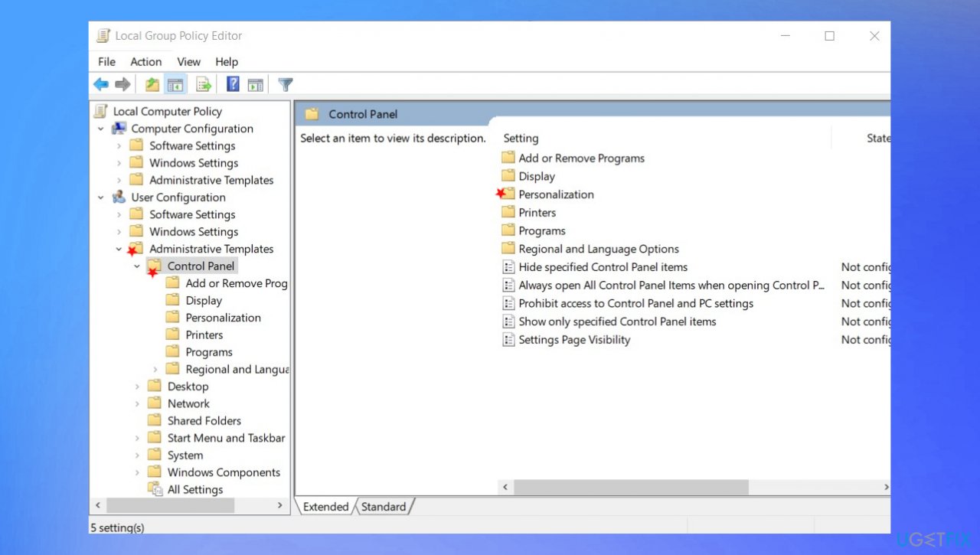Switch to the Extended tab
This screenshot has height=555, width=980.
pyautogui.click(x=325, y=506)
